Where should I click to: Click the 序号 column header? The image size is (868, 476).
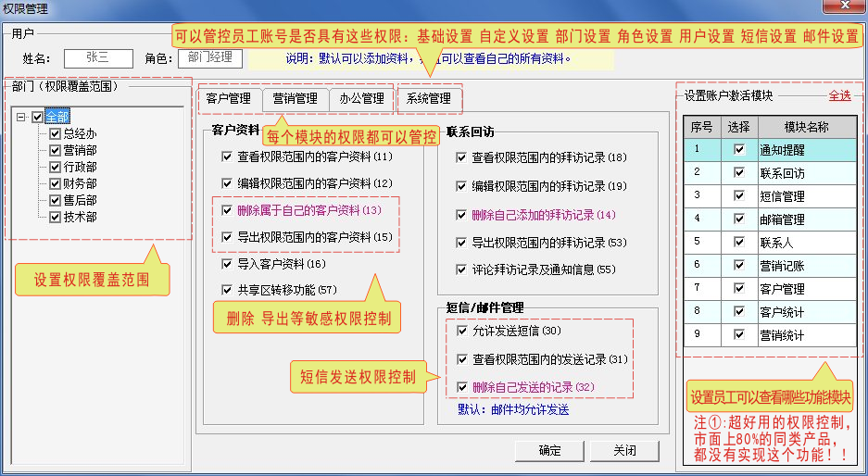coord(701,127)
